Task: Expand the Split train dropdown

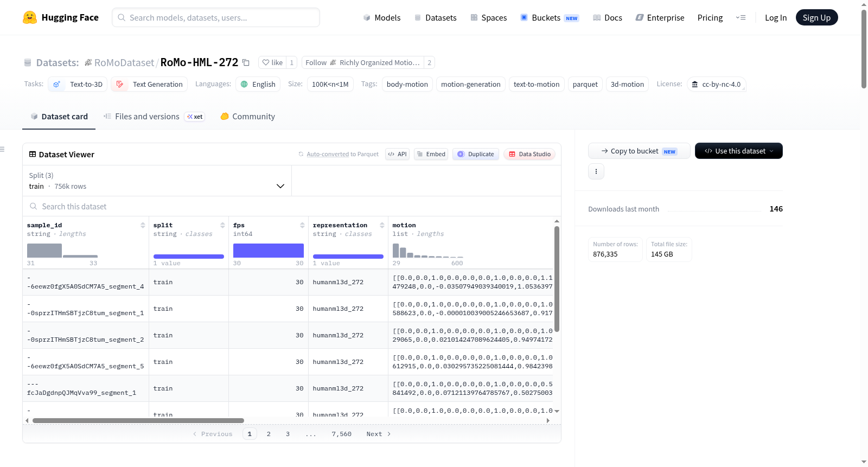Action: pyautogui.click(x=157, y=181)
